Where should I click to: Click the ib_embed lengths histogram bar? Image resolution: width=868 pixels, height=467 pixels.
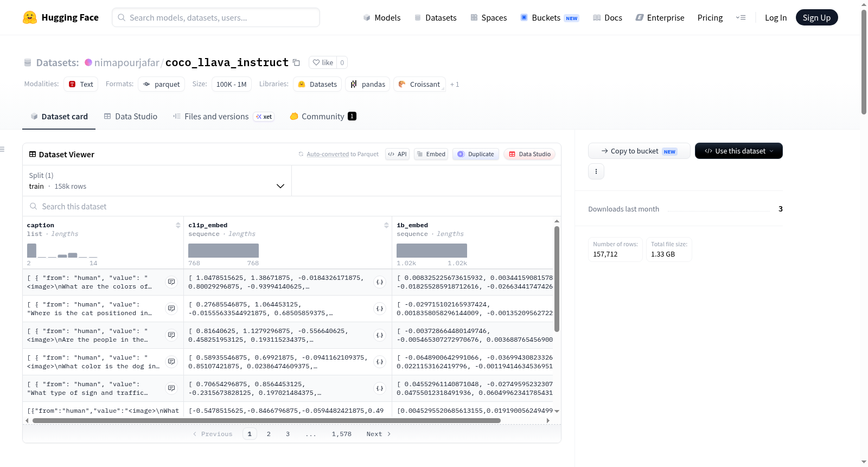pyautogui.click(x=432, y=251)
